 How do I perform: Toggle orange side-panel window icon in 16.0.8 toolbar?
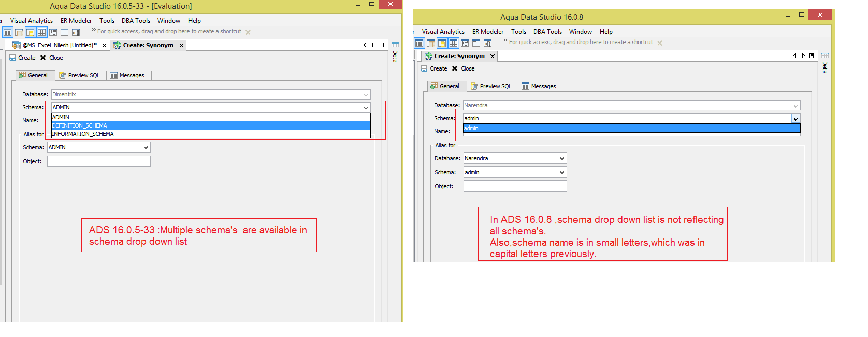click(431, 43)
